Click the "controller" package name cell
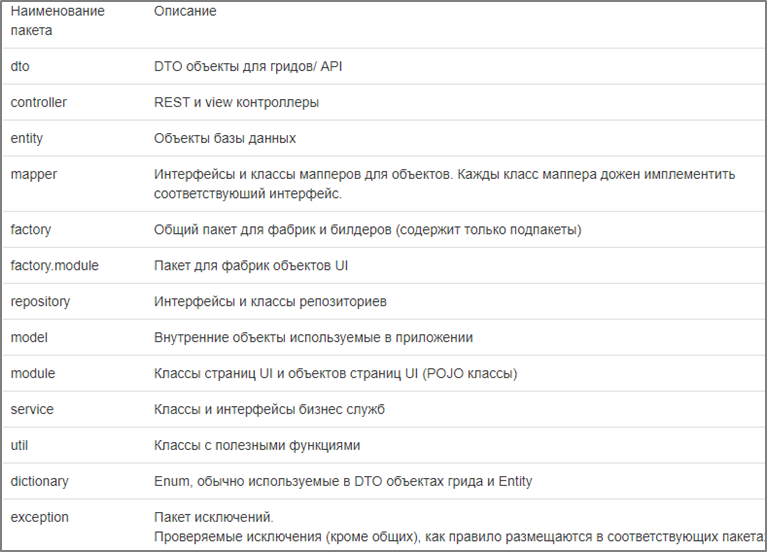767x552 pixels. click(39, 102)
